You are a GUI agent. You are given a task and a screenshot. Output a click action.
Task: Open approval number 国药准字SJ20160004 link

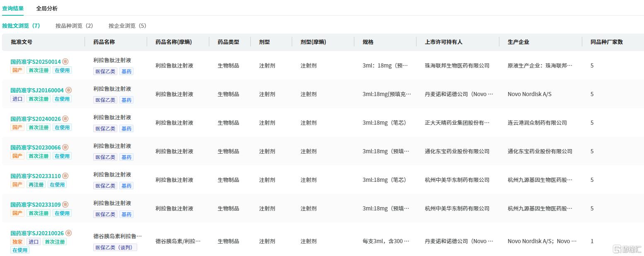point(37,90)
